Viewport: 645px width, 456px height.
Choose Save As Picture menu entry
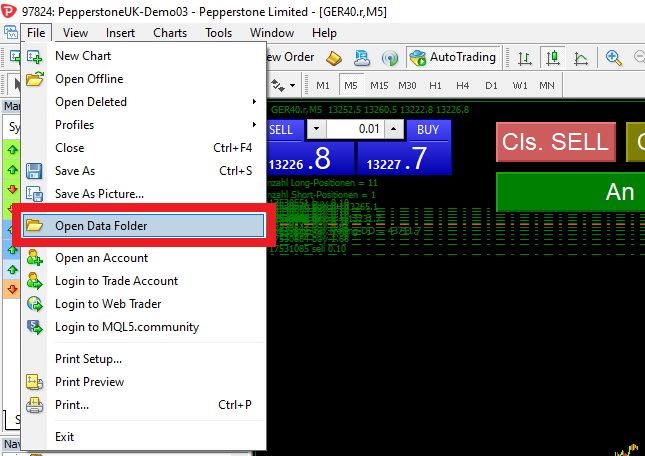143,194
